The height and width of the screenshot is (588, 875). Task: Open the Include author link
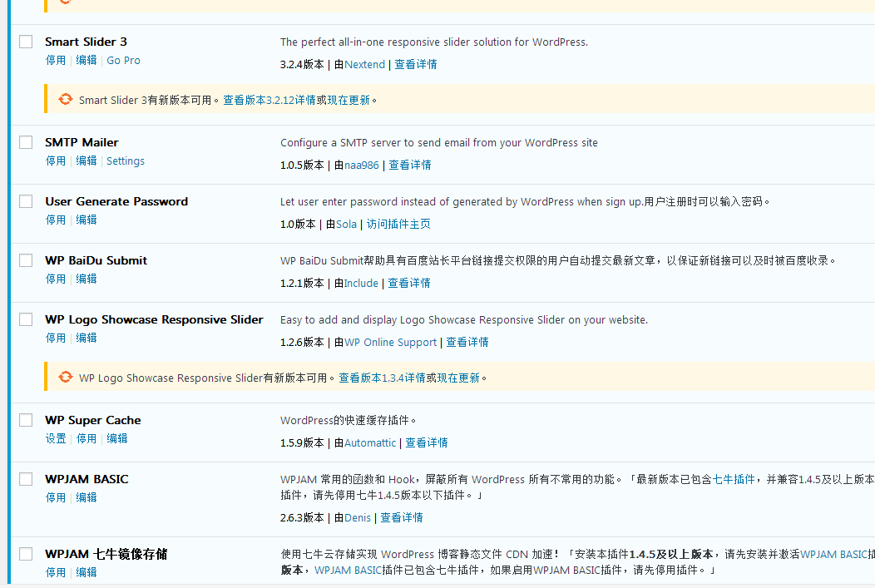click(361, 283)
